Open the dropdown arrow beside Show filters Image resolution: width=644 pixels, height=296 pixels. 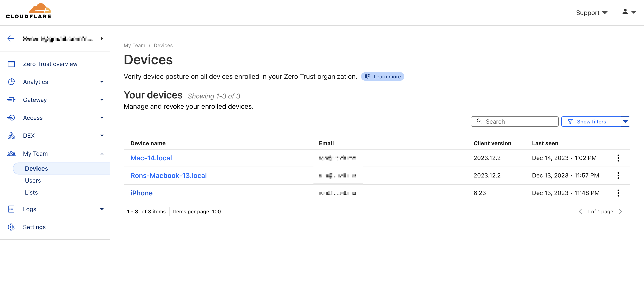pyautogui.click(x=625, y=122)
